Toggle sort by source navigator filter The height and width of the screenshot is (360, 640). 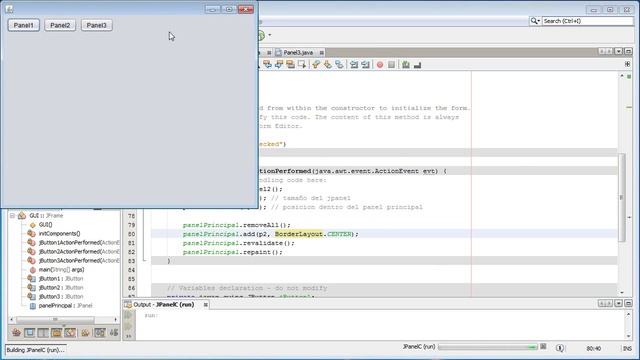[114, 333]
